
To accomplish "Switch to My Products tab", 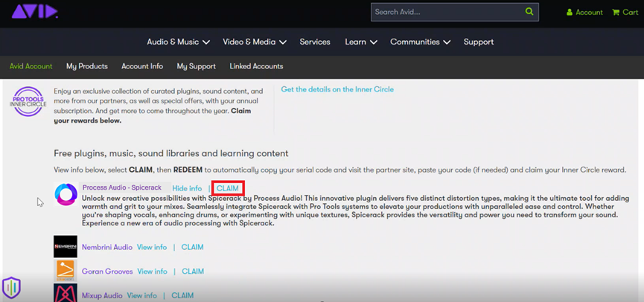I will point(87,66).
